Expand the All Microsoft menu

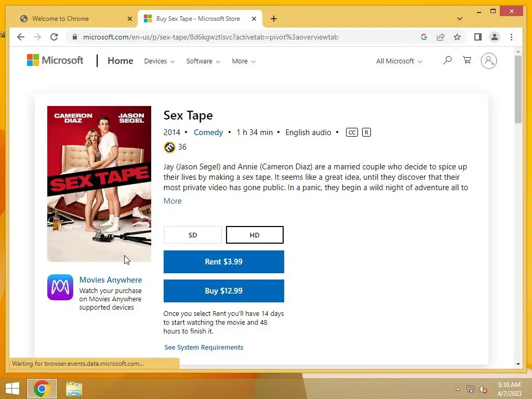click(399, 61)
